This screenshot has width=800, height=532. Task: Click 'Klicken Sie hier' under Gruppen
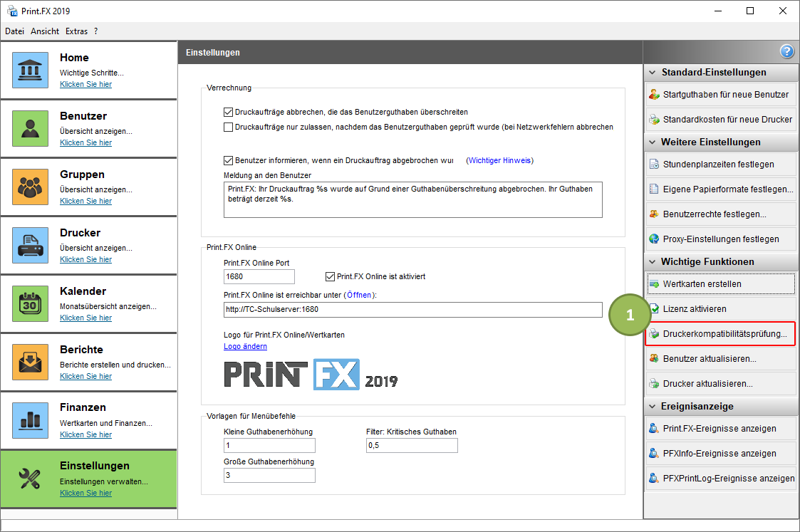point(85,201)
